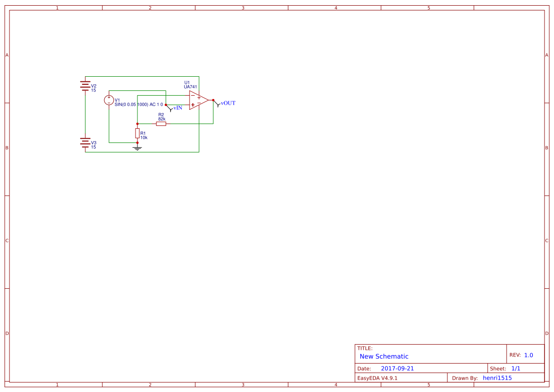Screen dimensions: 554x392
Task: Select the green wire connecting R2 to op-amp output
Action: click(x=199, y=124)
